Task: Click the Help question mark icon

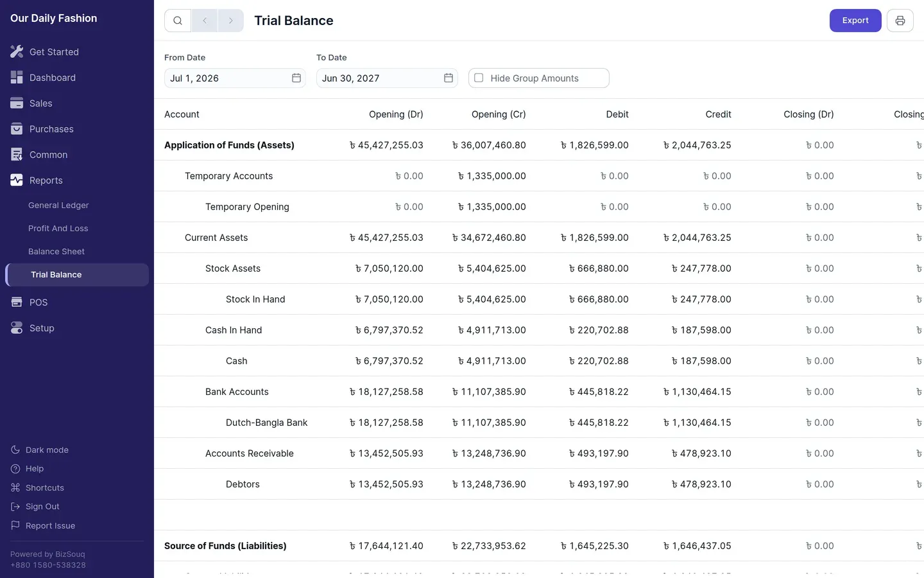Action: coord(15,468)
